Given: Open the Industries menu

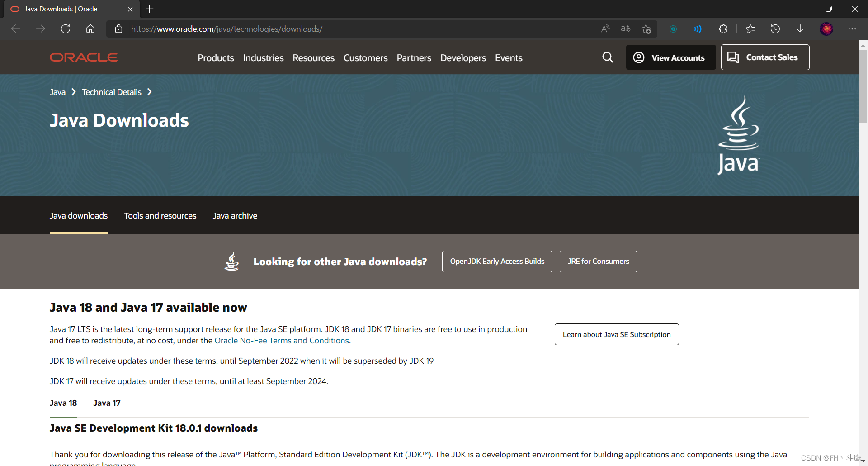Looking at the screenshot, I should coord(263,58).
